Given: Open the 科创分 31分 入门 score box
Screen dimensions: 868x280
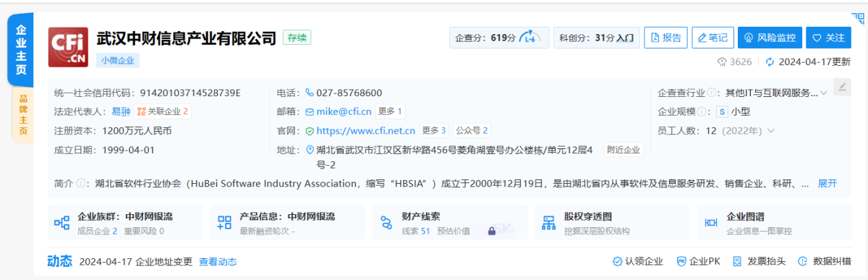Looking at the screenshot, I should point(597,37).
